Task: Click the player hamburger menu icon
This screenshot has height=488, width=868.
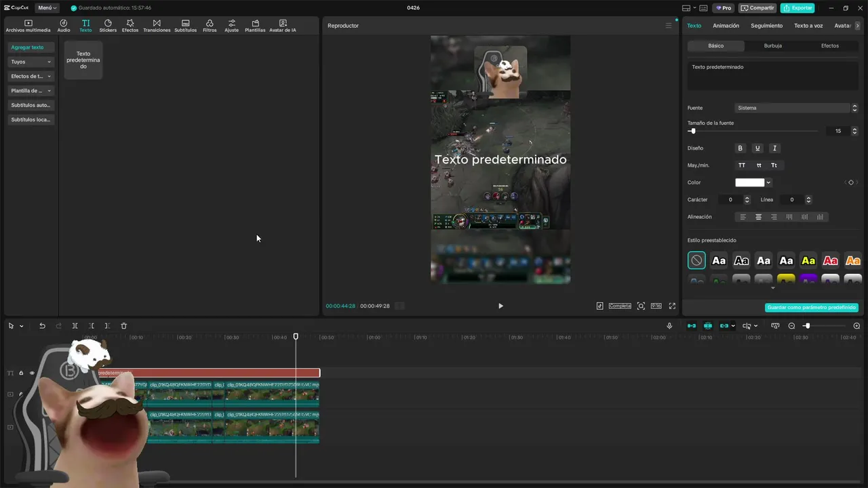Action: click(668, 26)
